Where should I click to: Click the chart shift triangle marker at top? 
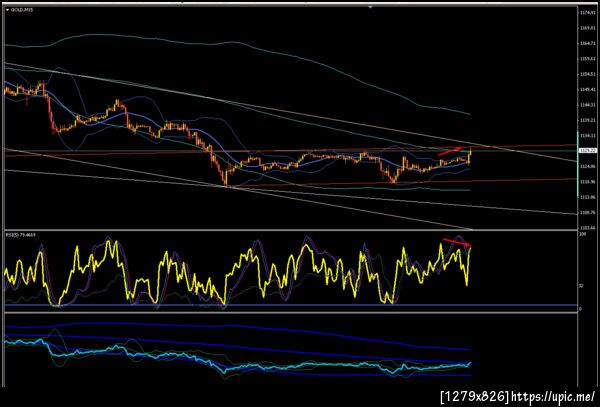coord(370,7)
